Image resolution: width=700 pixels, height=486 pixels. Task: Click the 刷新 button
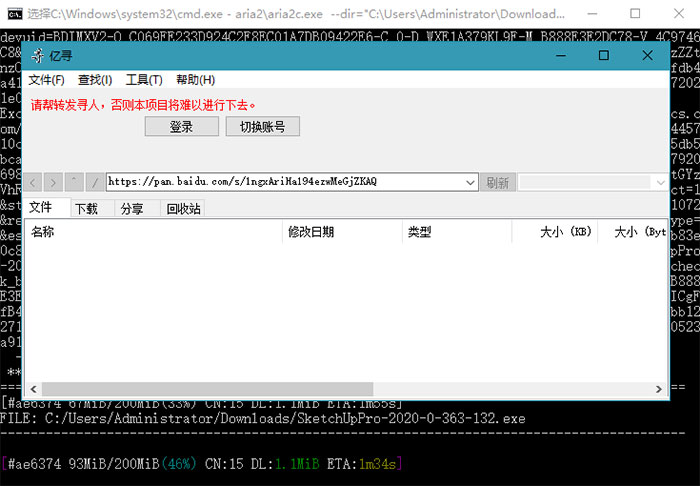coord(498,182)
